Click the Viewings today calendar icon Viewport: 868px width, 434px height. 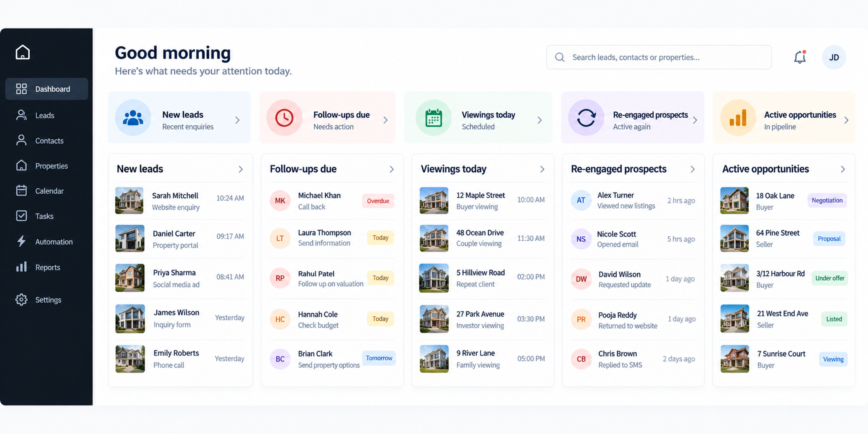pos(434,118)
